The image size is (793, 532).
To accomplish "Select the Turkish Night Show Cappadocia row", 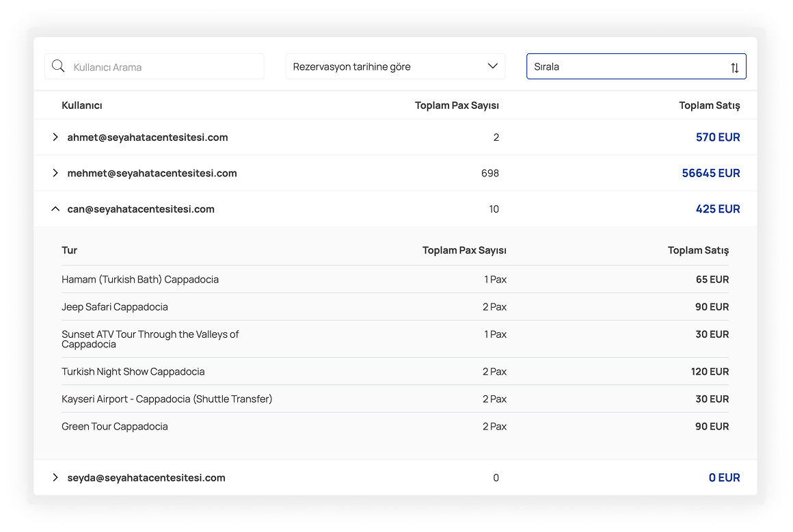I will [x=133, y=372].
